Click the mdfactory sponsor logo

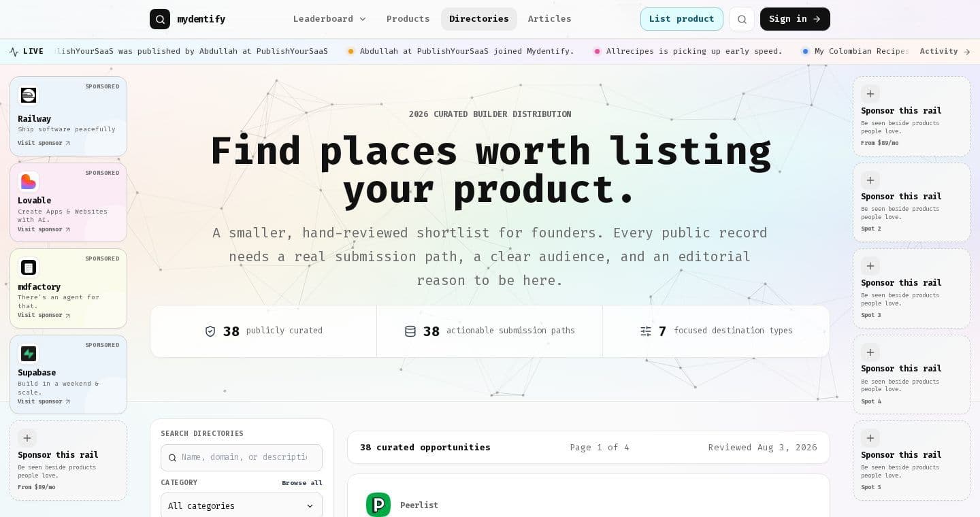(x=29, y=267)
